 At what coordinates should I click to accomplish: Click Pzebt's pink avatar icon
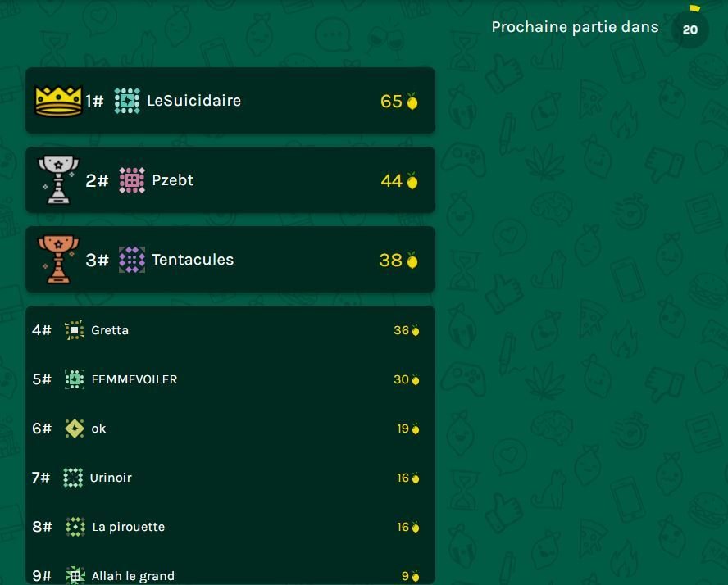coord(132,180)
